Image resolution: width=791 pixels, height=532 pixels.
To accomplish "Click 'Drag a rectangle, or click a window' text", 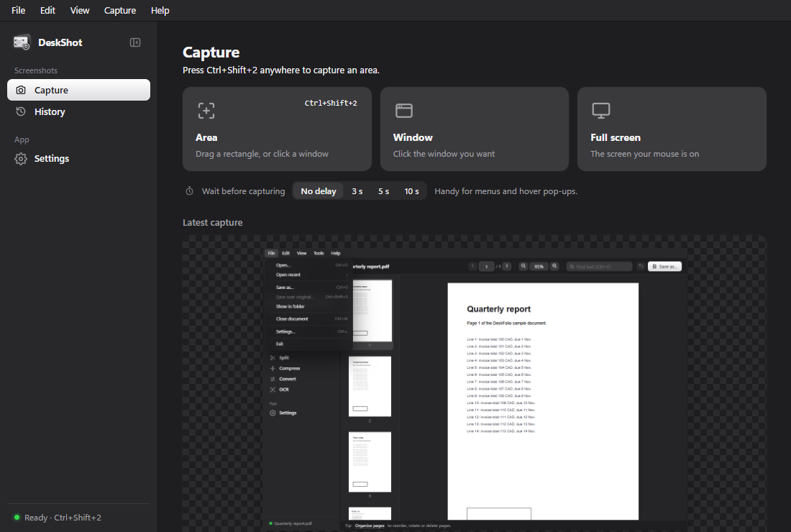I will pos(262,154).
